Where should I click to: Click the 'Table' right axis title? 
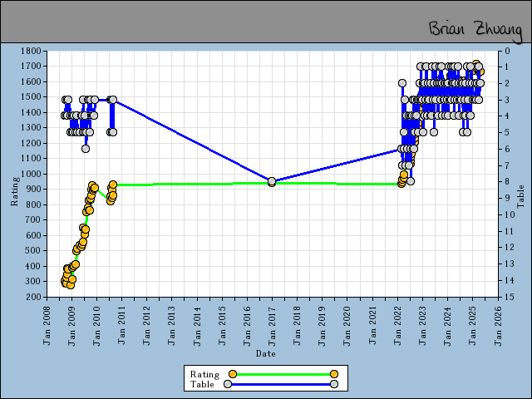point(520,197)
